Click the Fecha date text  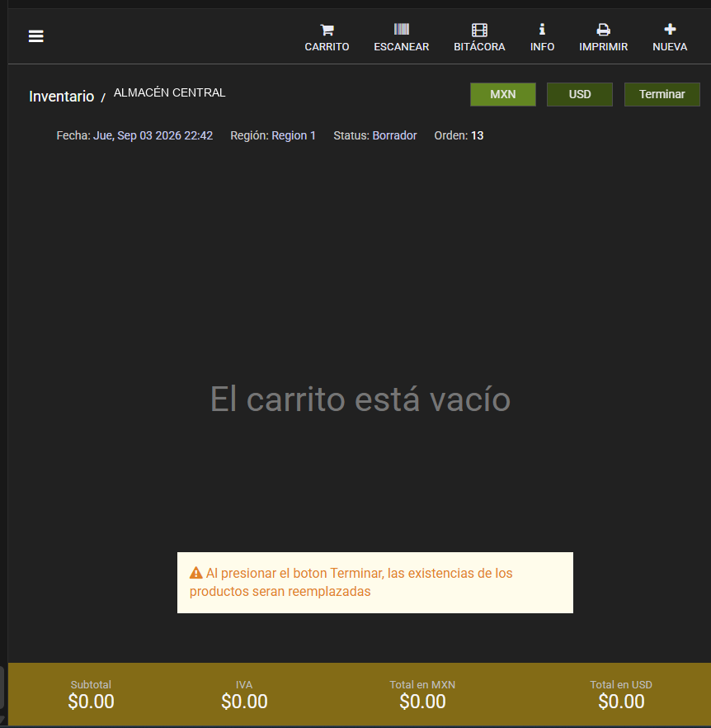pyautogui.click(x=134, y=135)
